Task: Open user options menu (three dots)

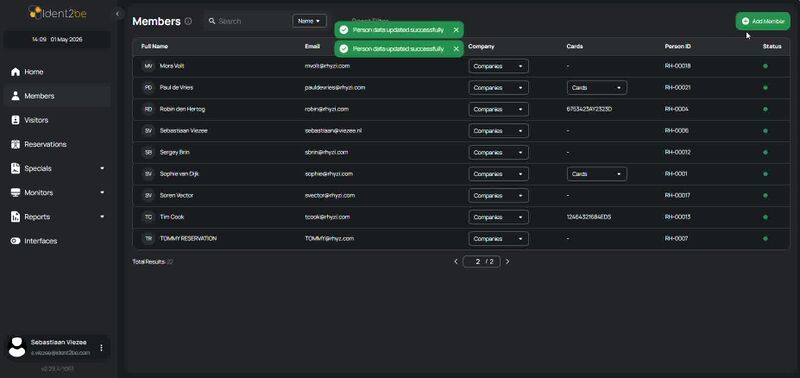Action: coord(101,347)
